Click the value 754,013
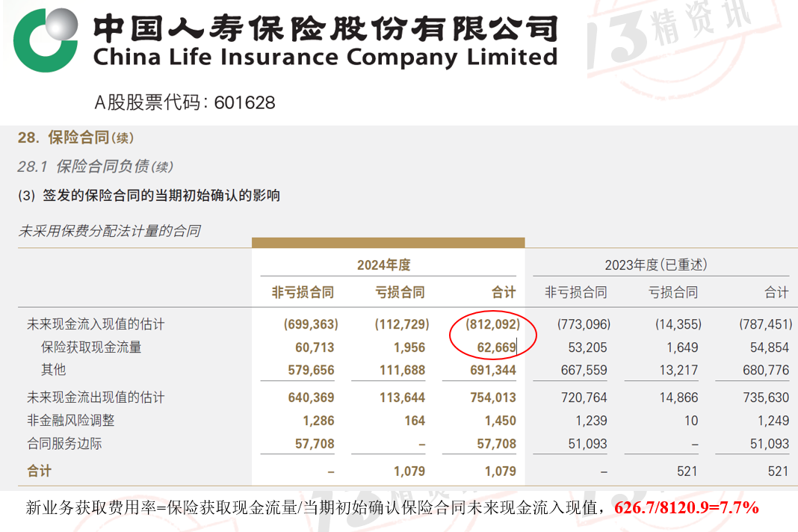798x532 pixels. tap(492, 398)
